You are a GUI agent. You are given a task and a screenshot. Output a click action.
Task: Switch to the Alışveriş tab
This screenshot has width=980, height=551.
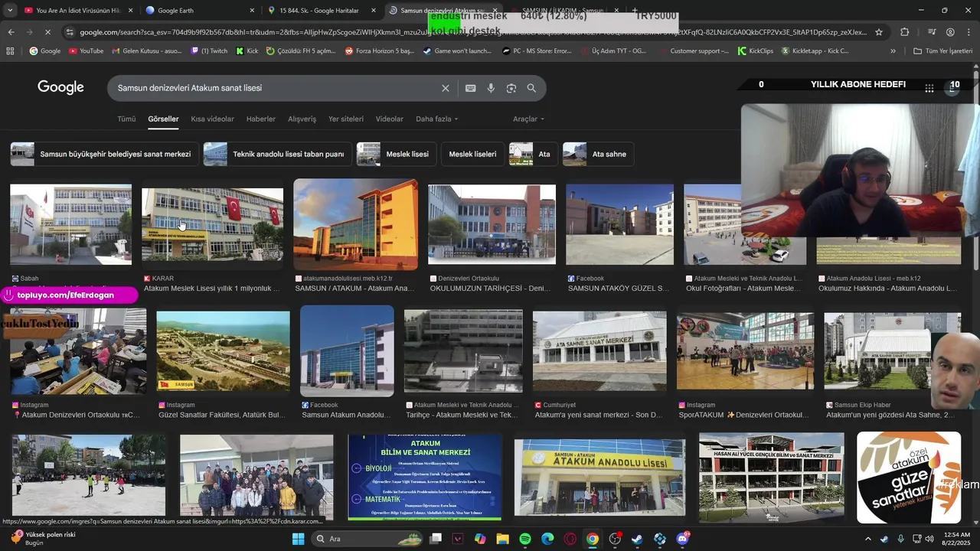(x=302, y=119)
